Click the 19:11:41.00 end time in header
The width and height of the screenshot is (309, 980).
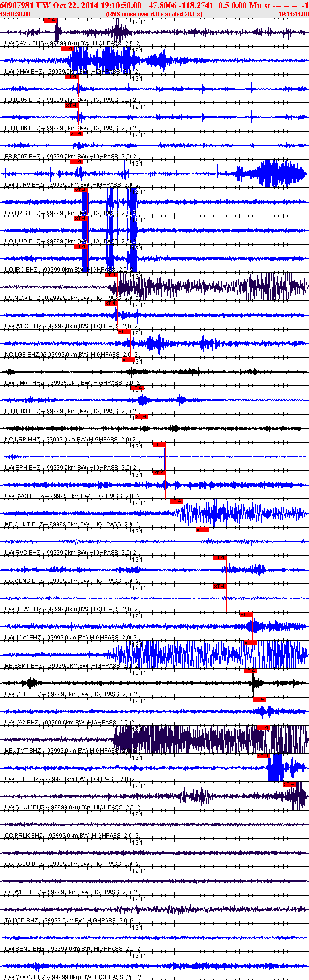[293, 14]
